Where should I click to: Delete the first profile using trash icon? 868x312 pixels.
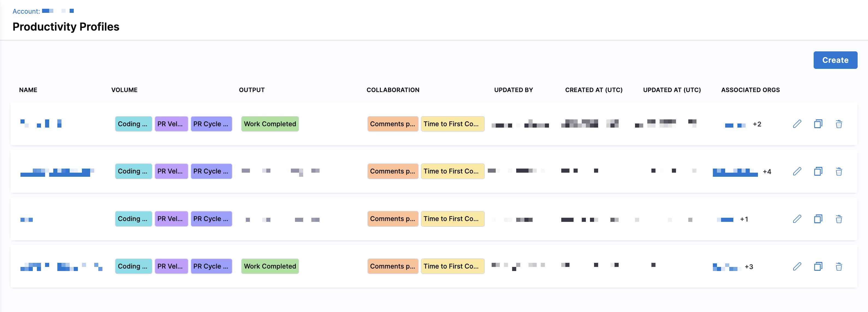839,124
